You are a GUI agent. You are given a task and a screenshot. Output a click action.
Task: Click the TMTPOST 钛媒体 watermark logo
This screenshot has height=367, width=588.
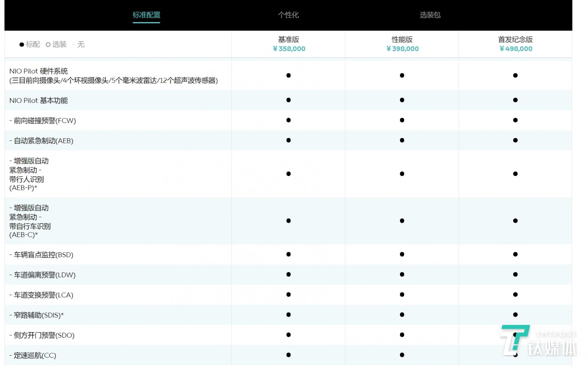539,340
